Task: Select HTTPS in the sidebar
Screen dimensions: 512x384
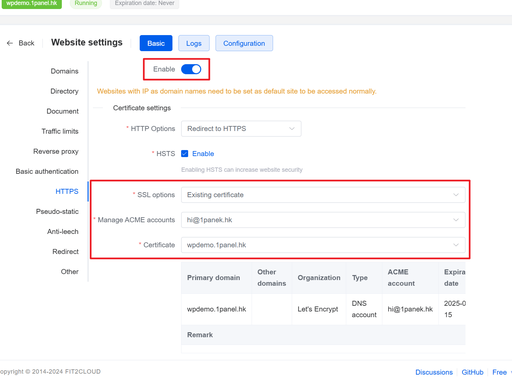Action: [67, 191]
